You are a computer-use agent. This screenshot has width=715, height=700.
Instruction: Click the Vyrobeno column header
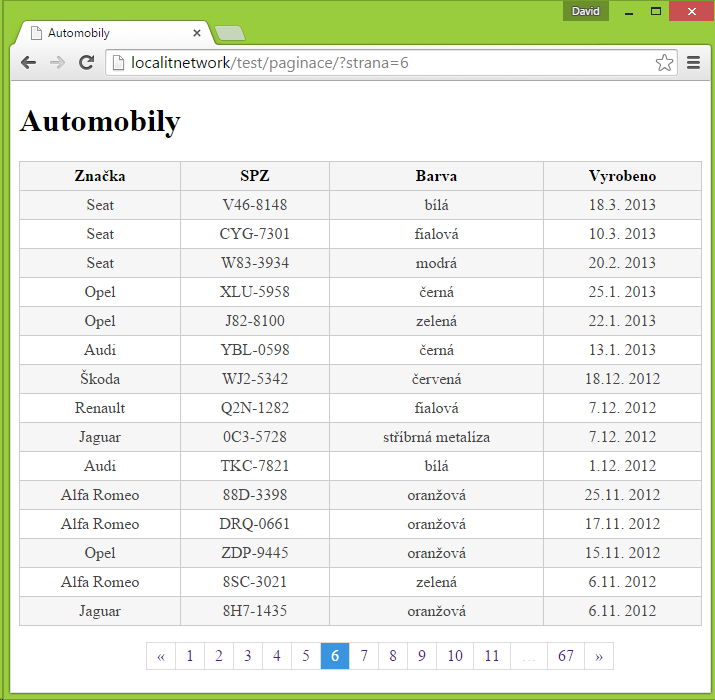tap(622, 176)
